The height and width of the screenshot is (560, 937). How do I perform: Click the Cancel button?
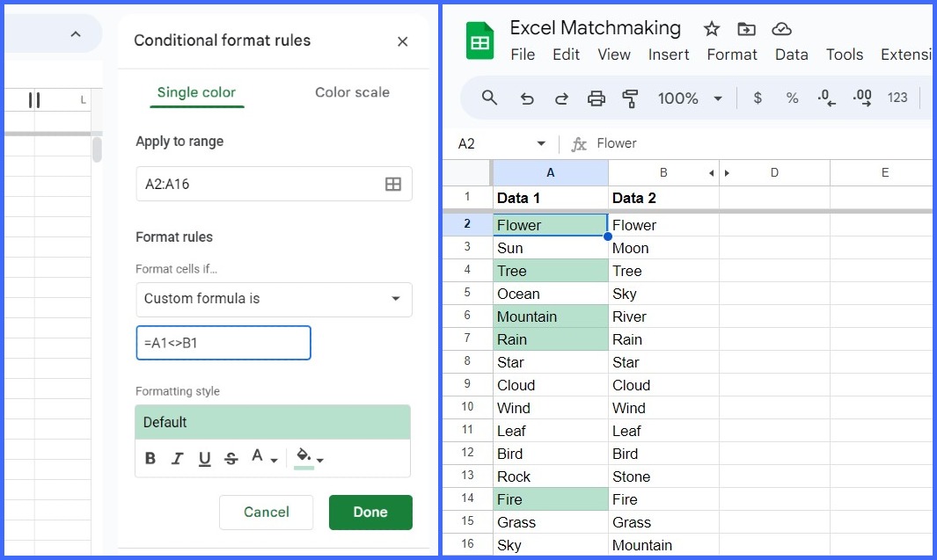click(x=266, y=513)
